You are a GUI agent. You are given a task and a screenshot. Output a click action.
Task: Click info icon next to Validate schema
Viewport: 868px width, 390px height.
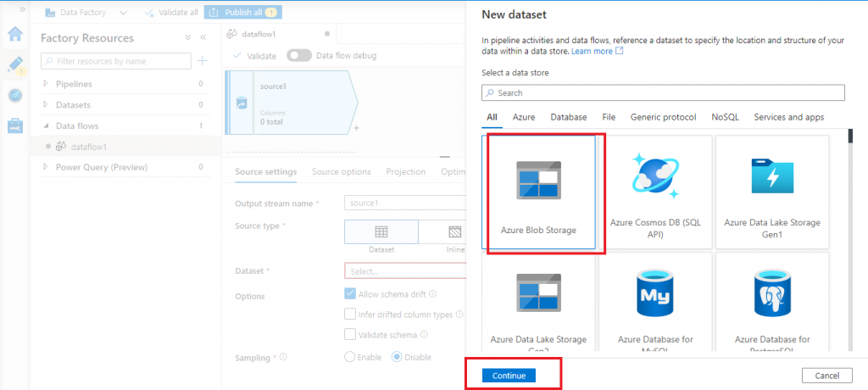pyautogui.click(x=424, y=335)
